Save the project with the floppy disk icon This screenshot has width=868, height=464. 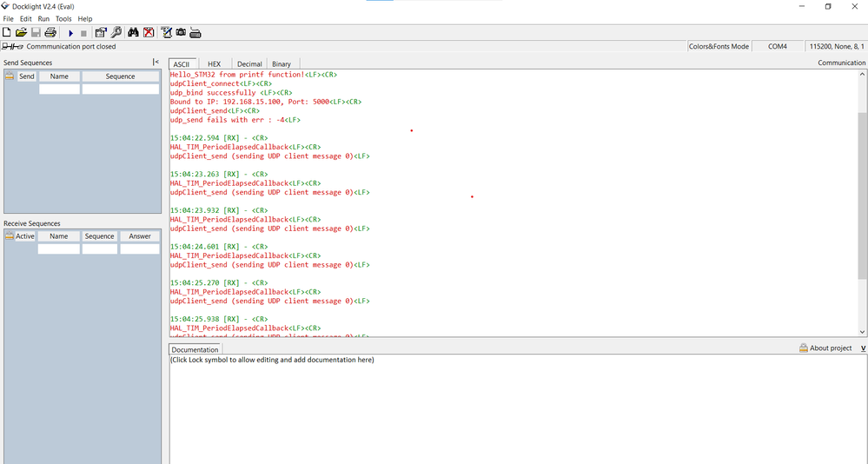pyautogui.click(x=36, y=33)
